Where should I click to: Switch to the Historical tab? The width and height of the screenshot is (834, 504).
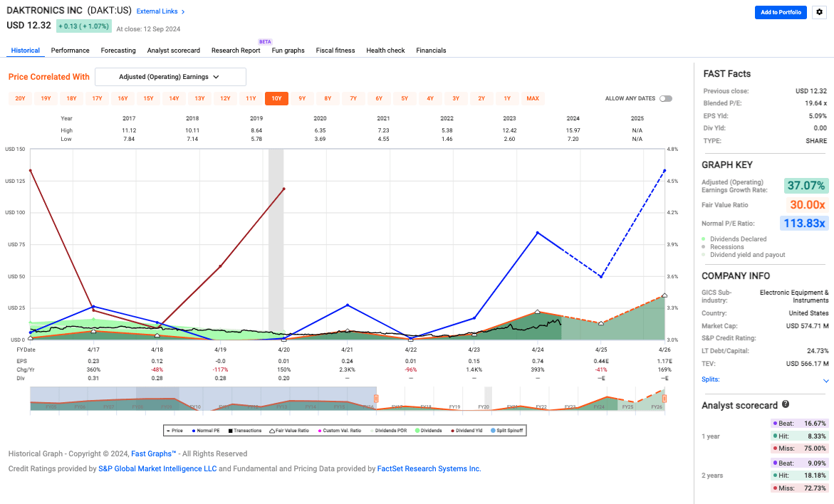point(26,51)
